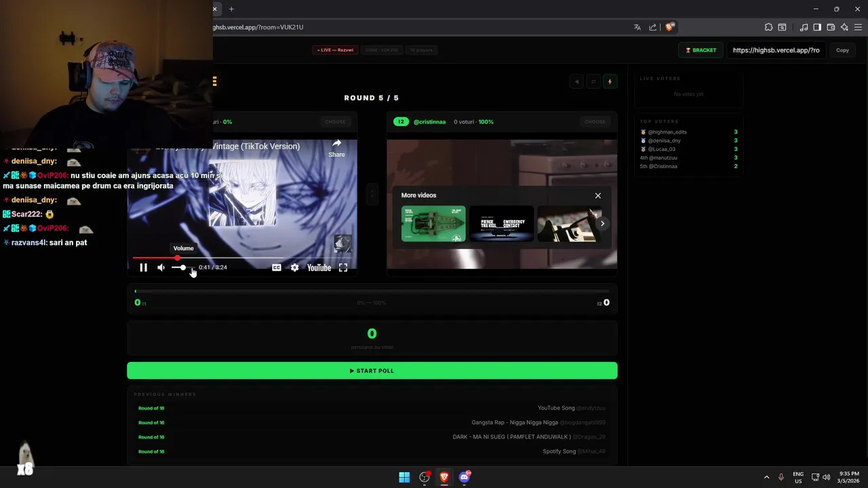Click the microphone tray icon
The image size is (868, 488).
[781, 477]
